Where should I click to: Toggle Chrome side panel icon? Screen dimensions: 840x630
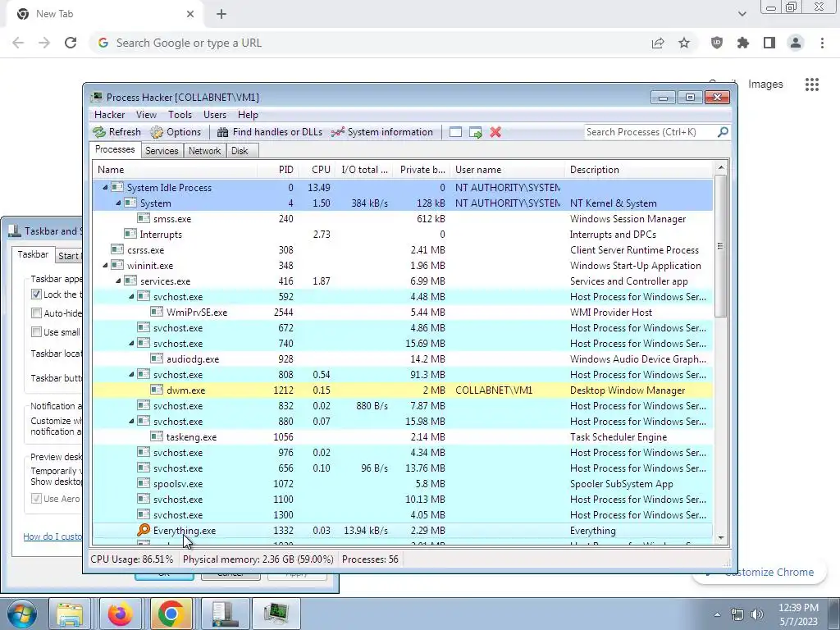click(769, 43)
